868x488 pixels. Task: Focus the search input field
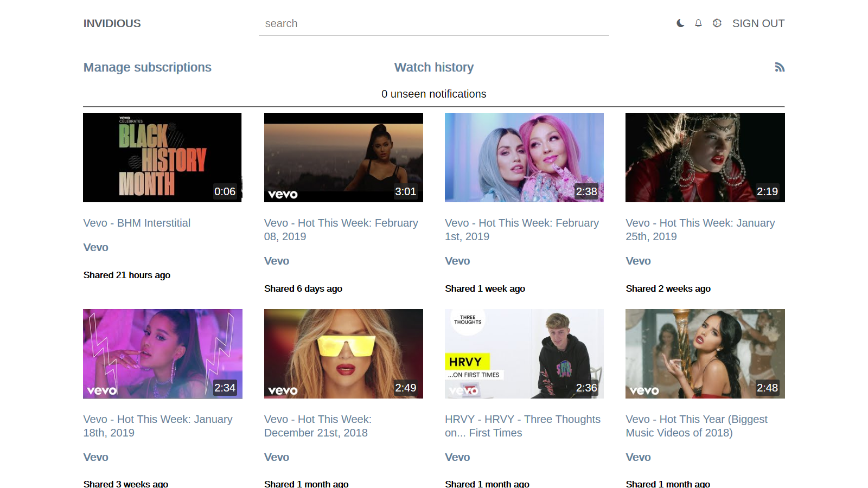click(433, 24)
